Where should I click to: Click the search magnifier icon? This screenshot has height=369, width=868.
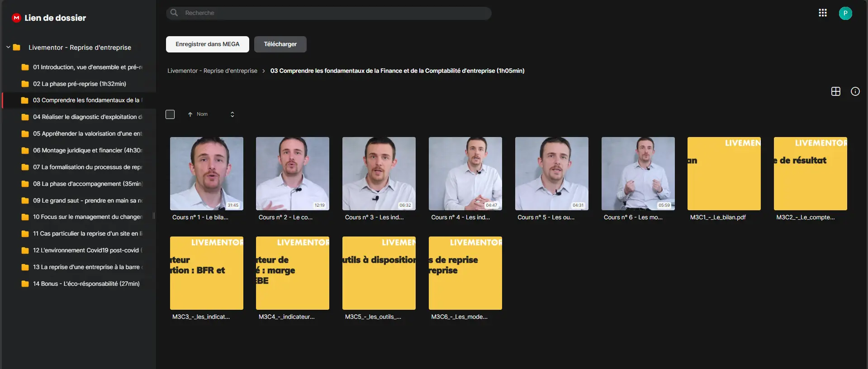[174, 13]
